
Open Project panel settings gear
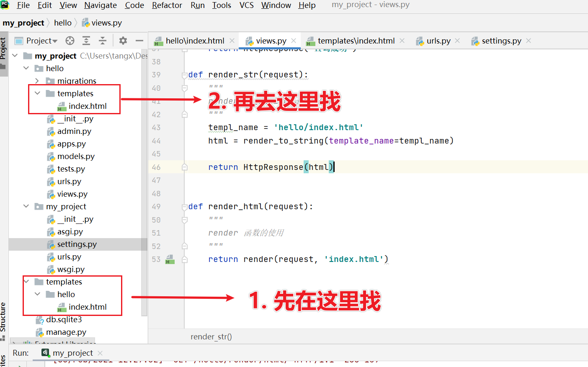click(123, 41)
